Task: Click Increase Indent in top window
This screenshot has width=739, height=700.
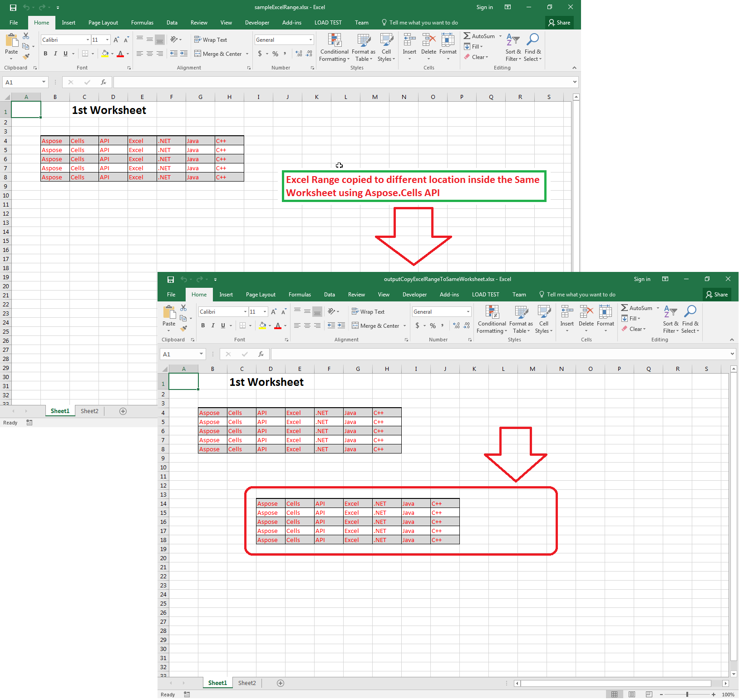Action: (x=184, y=54)
